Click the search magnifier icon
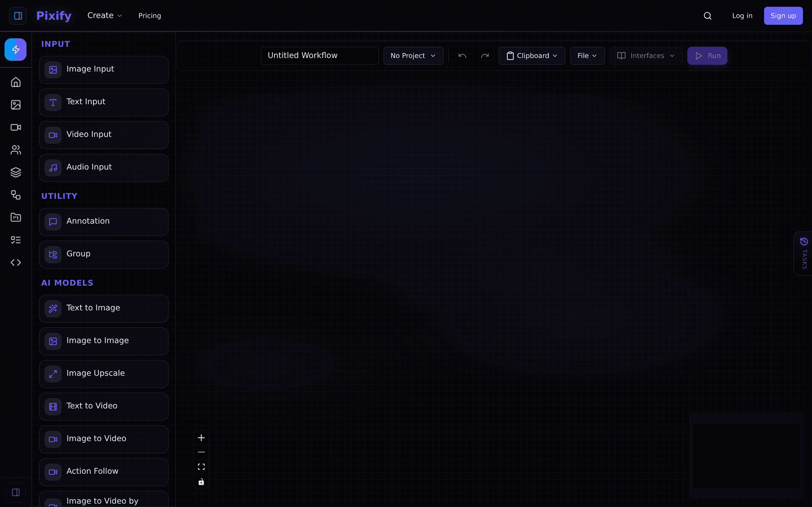This screenshot has height=507, width=812. (x=708, y=16)
